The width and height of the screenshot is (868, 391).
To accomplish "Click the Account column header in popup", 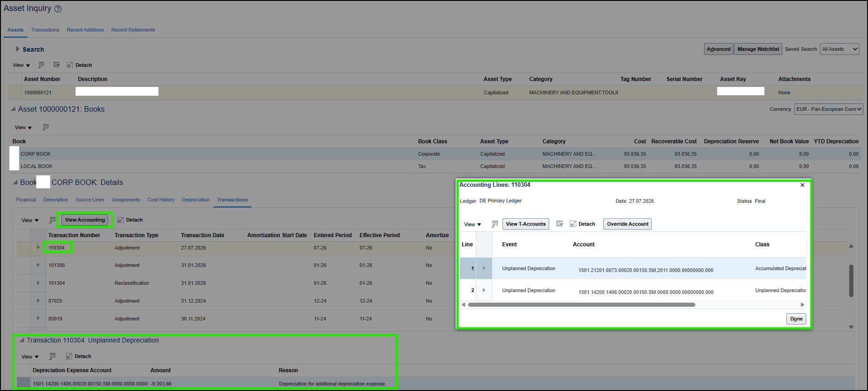I will 584,244.
